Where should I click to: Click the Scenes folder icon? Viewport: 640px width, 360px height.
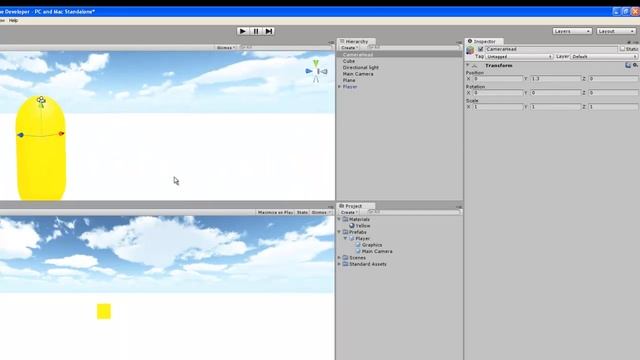[345, 258]
